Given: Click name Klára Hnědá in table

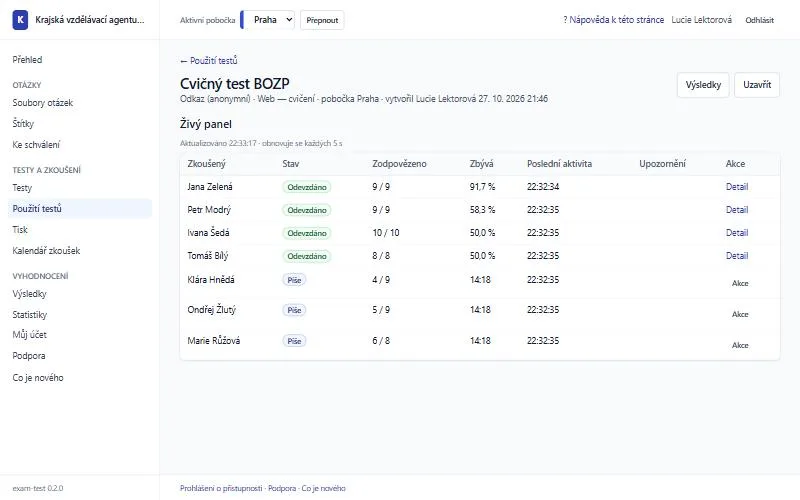Looking at the screenshot, I should coord(211,280).
